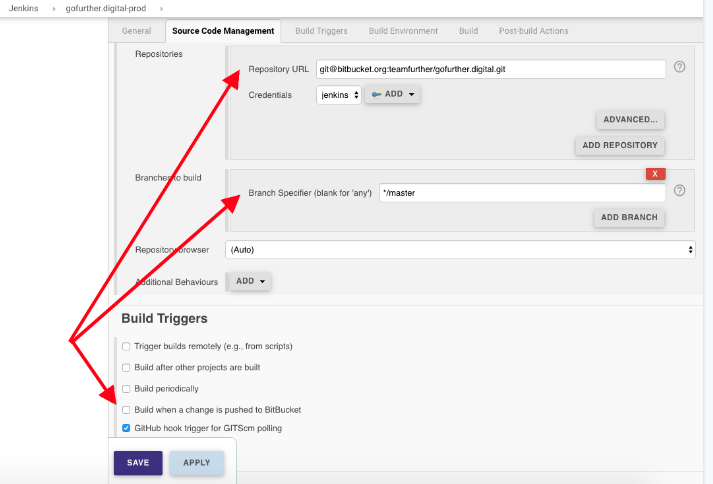The image size is (713, 484).
Task: Click into the Repository URL field
Action: pos(490,69)
